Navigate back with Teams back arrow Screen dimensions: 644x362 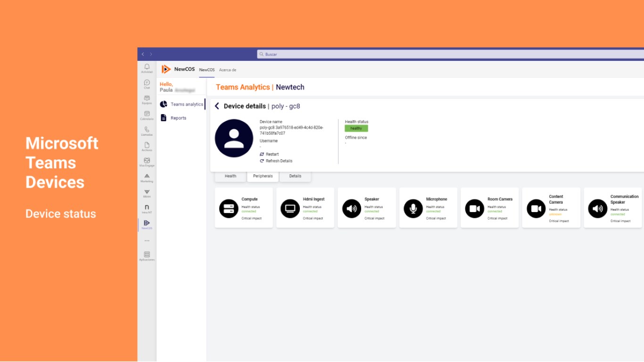143,54
